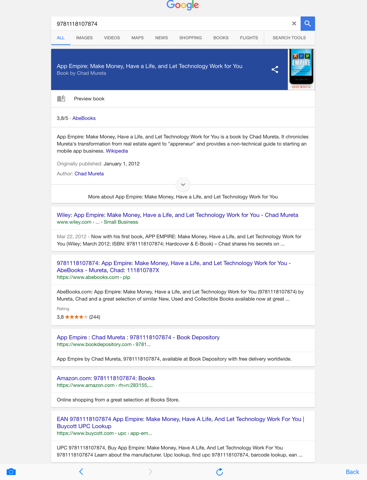This screenshot has width=367, height=480.
Task: Clear the search query with X
Action: (294, 23)
